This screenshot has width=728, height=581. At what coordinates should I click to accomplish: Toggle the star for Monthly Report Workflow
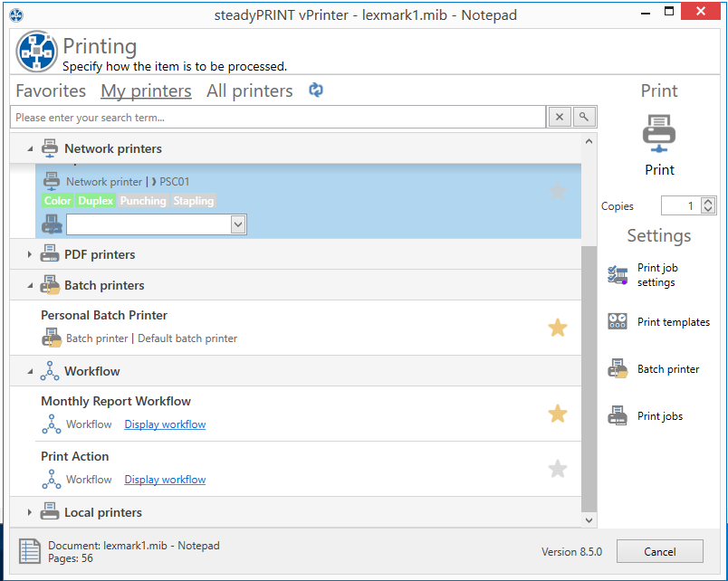coord(558,414)
